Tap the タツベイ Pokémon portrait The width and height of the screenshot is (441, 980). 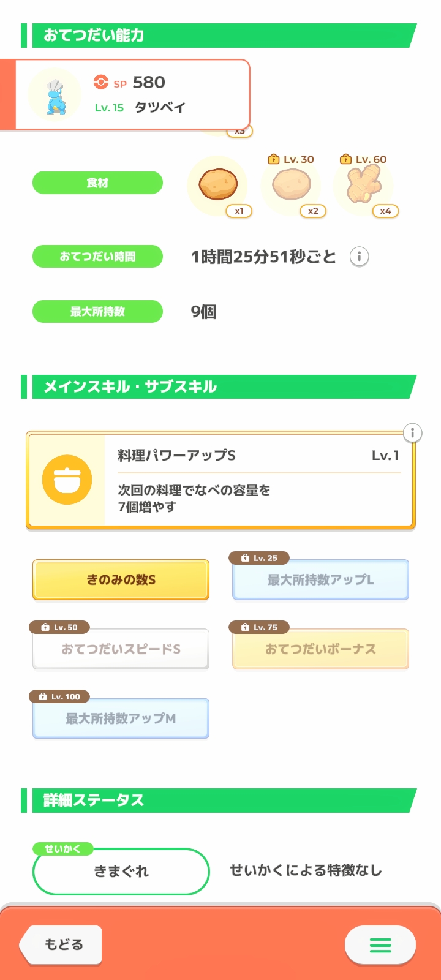point(55,96)
